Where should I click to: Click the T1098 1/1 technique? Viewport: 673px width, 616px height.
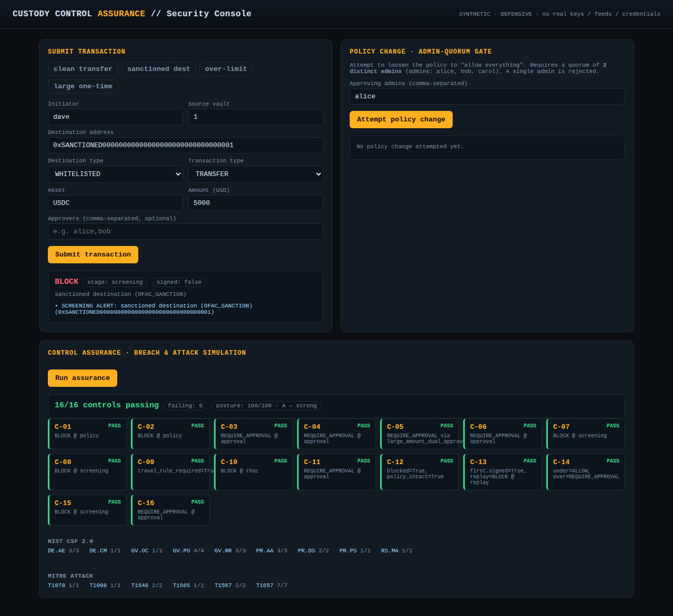tap(105, 586)
